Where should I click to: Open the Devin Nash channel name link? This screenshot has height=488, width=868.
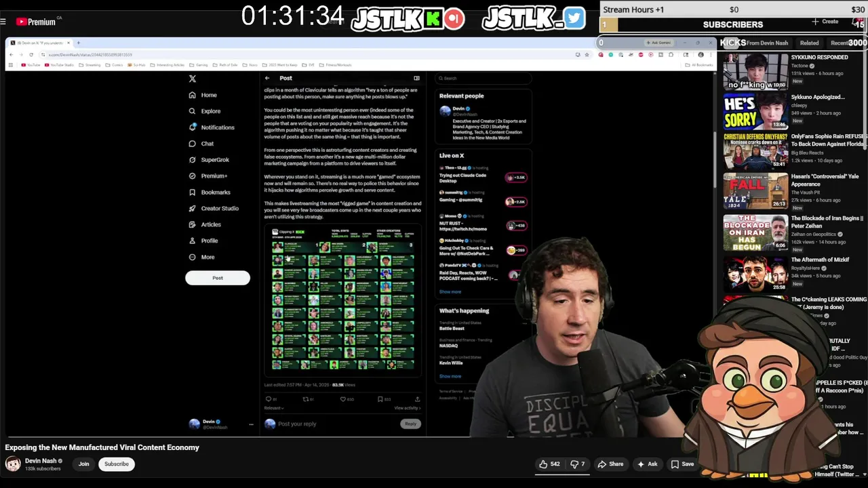[41, 461]
